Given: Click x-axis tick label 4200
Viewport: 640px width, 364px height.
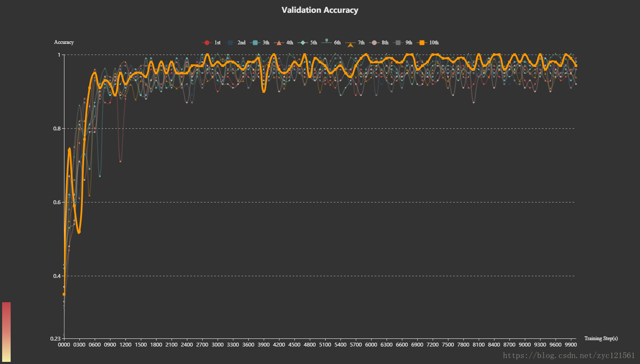Looking at the screenshot, I should point(279,345).
